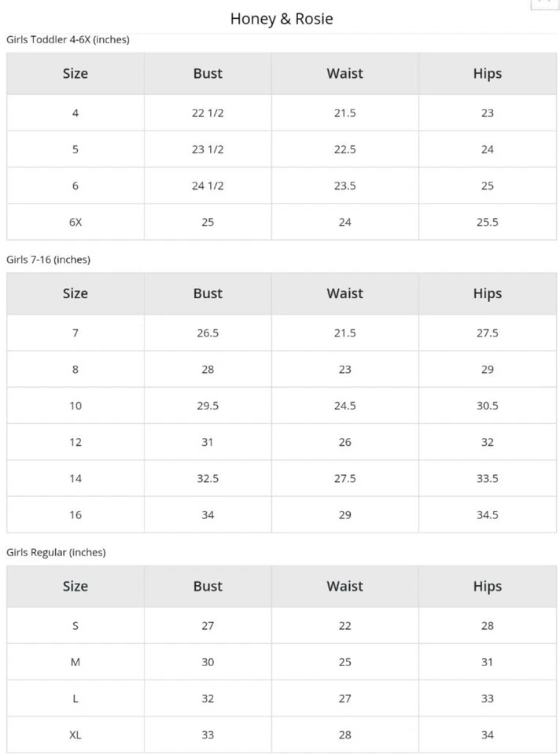
Task: Click Girls Toddler 4-6X table label
Action: coord(68,39)
